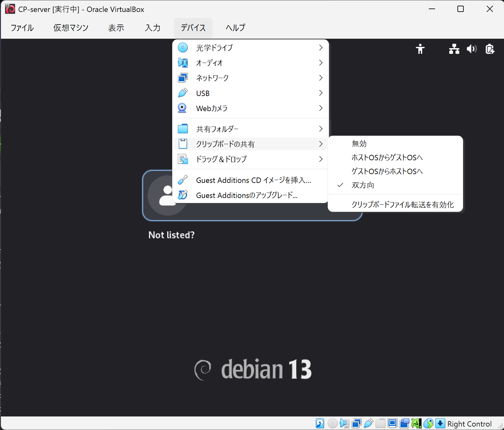Click the VirtualBox logo in title bar
The width and height of the screenshot is (504, 430).
pos(10,9)
